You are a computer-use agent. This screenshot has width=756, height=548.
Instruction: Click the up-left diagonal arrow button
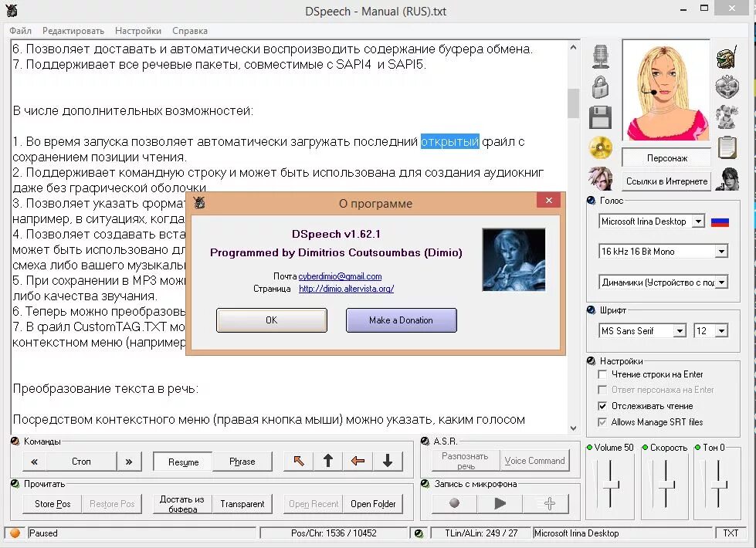pyautogui.click(x=299, y=462)
